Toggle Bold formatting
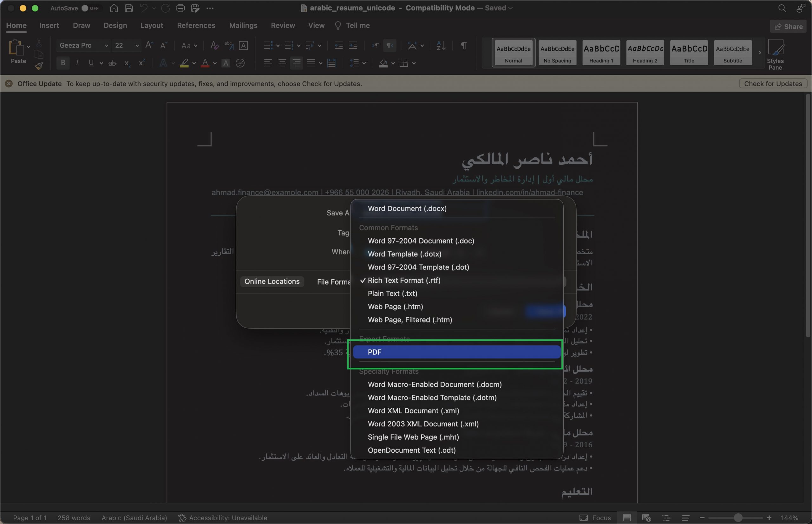The width and height of the screenshot is (812, 524). pos(63,63)
